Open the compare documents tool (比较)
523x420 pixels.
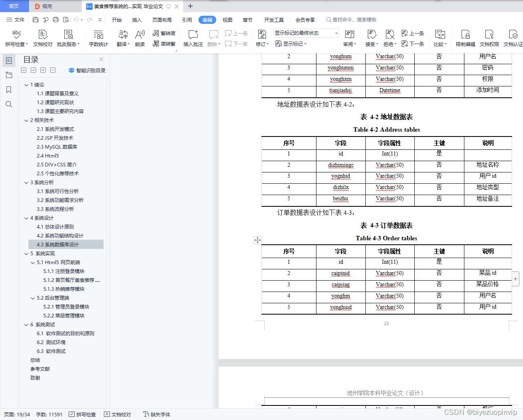440,38
